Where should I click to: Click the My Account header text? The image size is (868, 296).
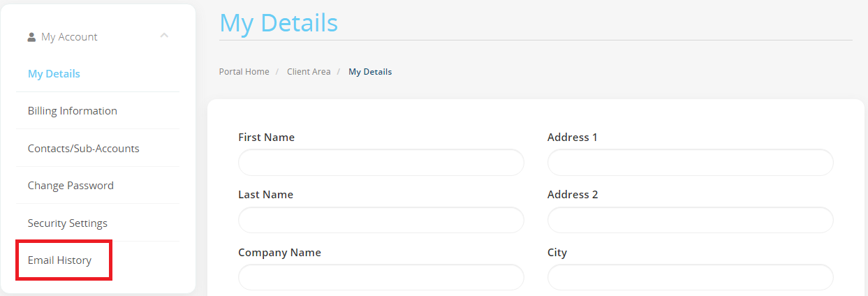tap(69, 37)
